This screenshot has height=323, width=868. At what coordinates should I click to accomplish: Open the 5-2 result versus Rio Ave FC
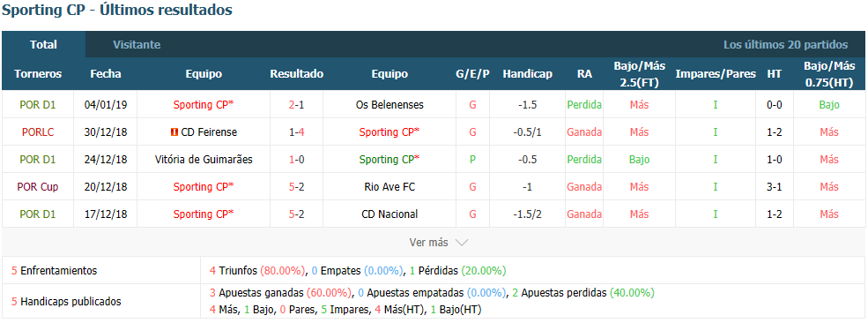[297, 187]
